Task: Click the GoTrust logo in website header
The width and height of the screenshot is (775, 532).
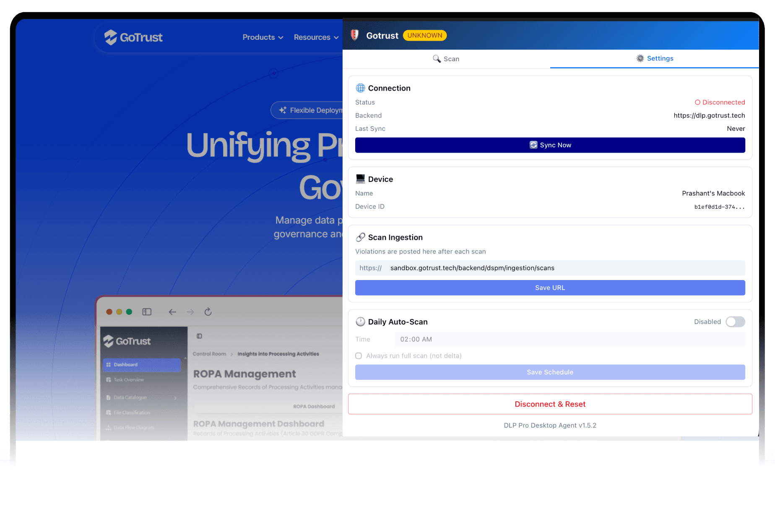Action: (133, 37)
